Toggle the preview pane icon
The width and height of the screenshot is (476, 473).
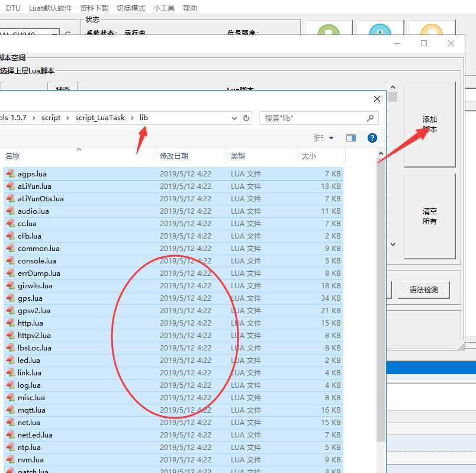[x=351, y=138]
